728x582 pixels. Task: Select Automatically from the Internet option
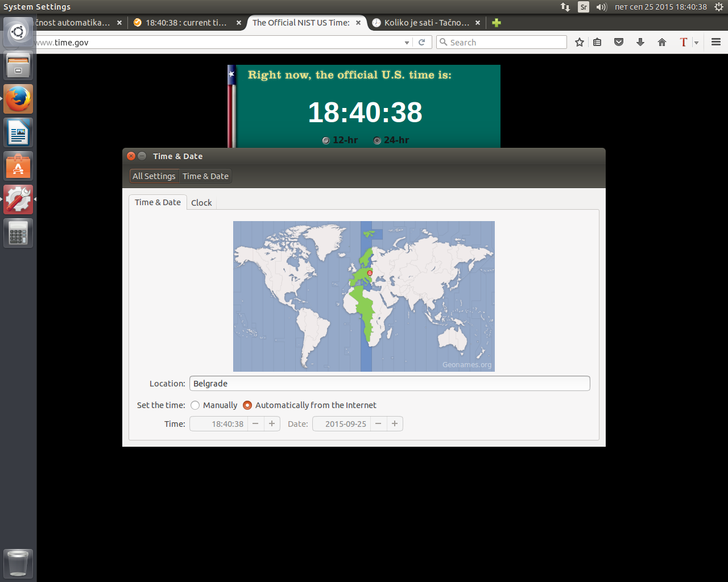(247, 405)
